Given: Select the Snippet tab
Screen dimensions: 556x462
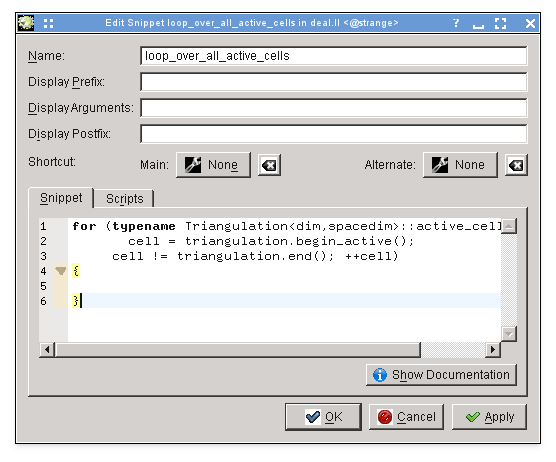Looking at the screenshot, I should (x=61, y=197).
